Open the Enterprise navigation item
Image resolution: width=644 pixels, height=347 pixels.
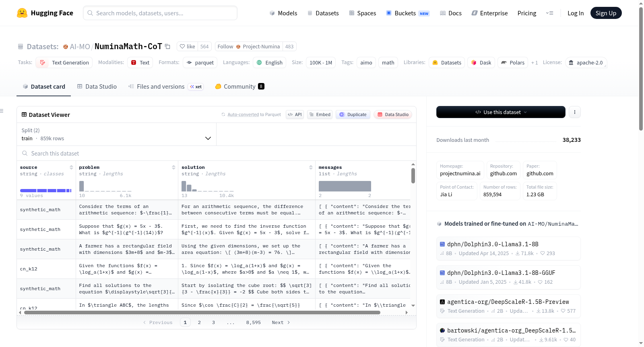coord(489,13)
